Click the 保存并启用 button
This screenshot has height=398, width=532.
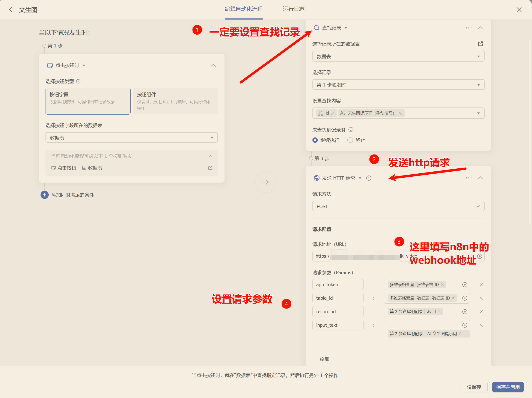click(508, 387)
